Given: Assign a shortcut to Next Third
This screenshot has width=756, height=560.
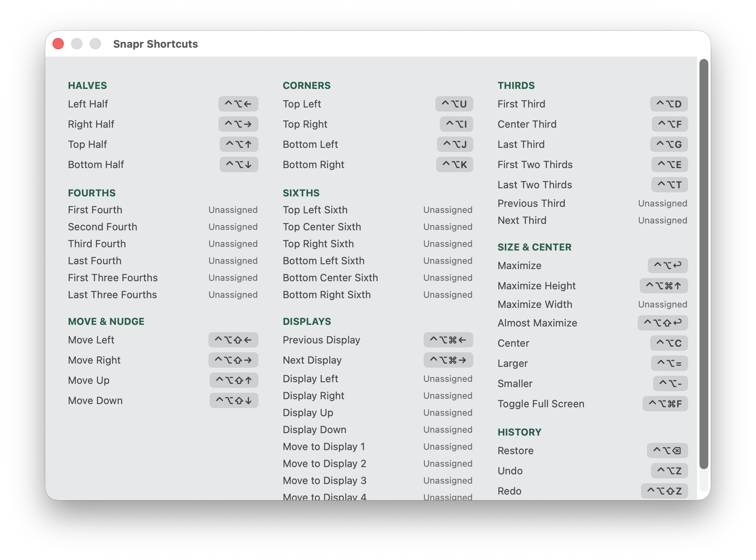Looking at the screenshot, I should point(663,220).
